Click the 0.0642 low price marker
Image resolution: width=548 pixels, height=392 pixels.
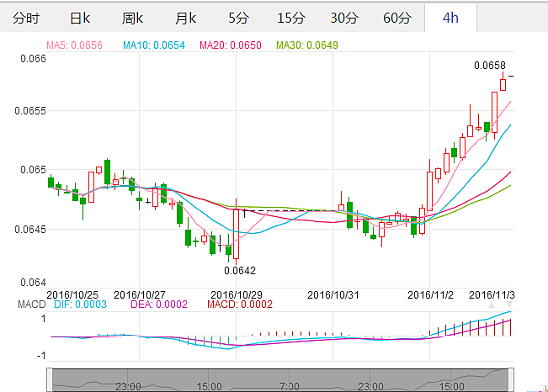[239, 270]
